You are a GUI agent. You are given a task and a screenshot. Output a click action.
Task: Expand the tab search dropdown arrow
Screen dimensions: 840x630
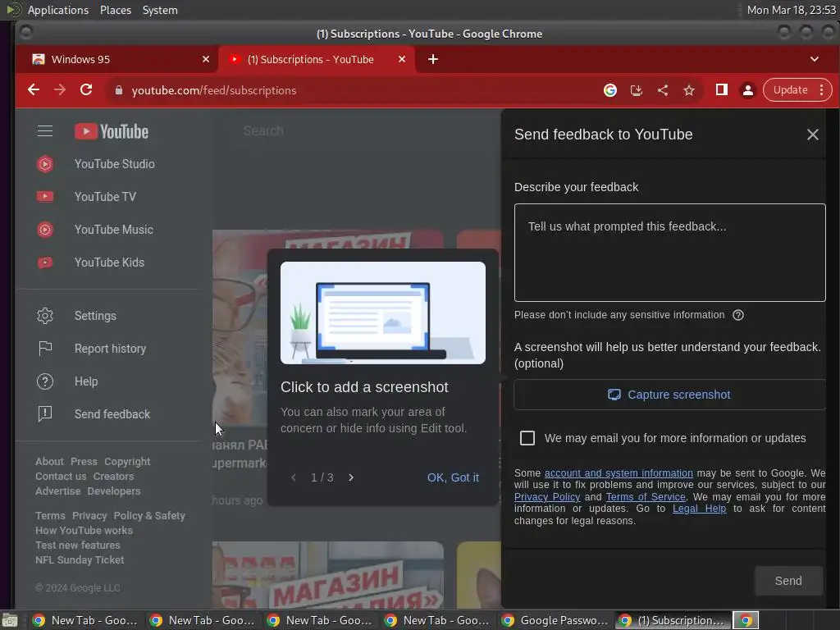tap(815, 59)
